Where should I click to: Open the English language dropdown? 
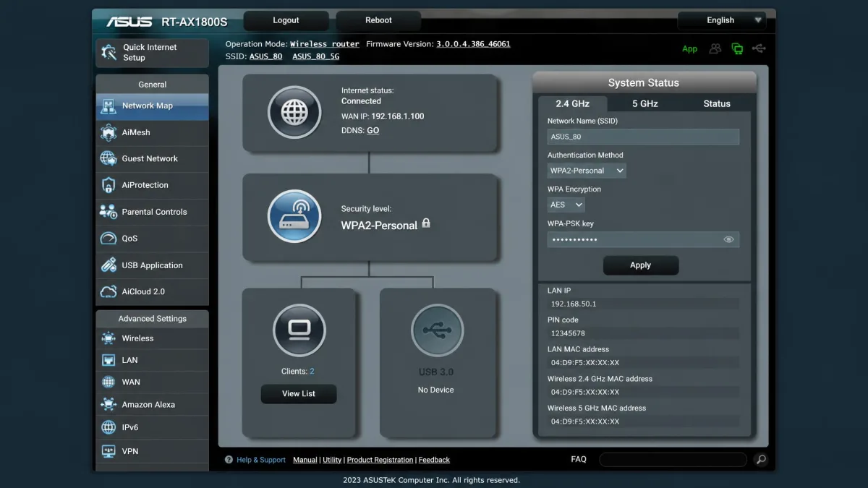click(x=721, y=20)
